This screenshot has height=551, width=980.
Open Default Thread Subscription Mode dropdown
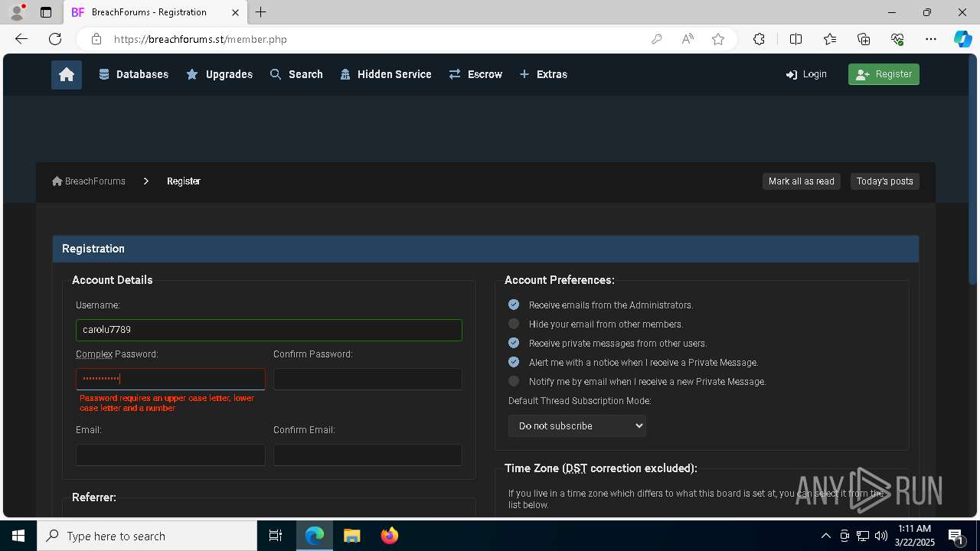577,425
